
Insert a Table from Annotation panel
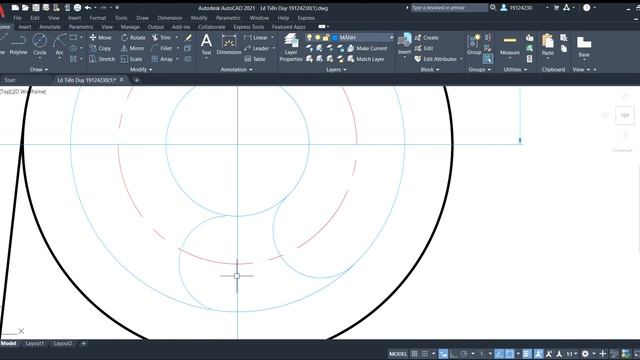pos(255,59)
